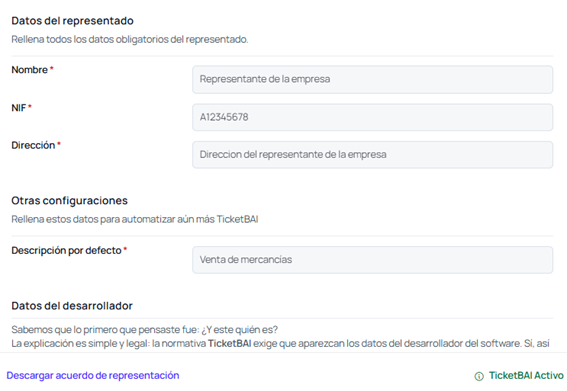Image resolution: width=567 pixels, height=391 pixels.
Task: Click the Descripción por defecto input field
Action: (372, 260)
